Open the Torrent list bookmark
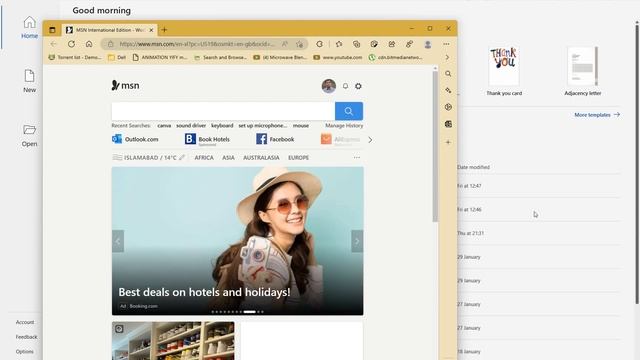Screen dimensions: 640x360 pos(75,58)
